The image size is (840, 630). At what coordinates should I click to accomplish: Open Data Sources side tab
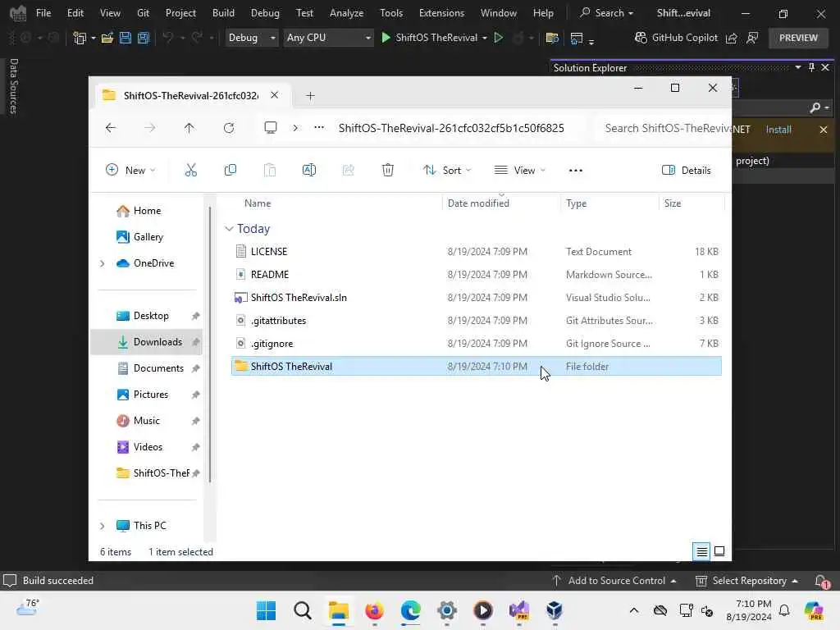click(x=13, y=86)
